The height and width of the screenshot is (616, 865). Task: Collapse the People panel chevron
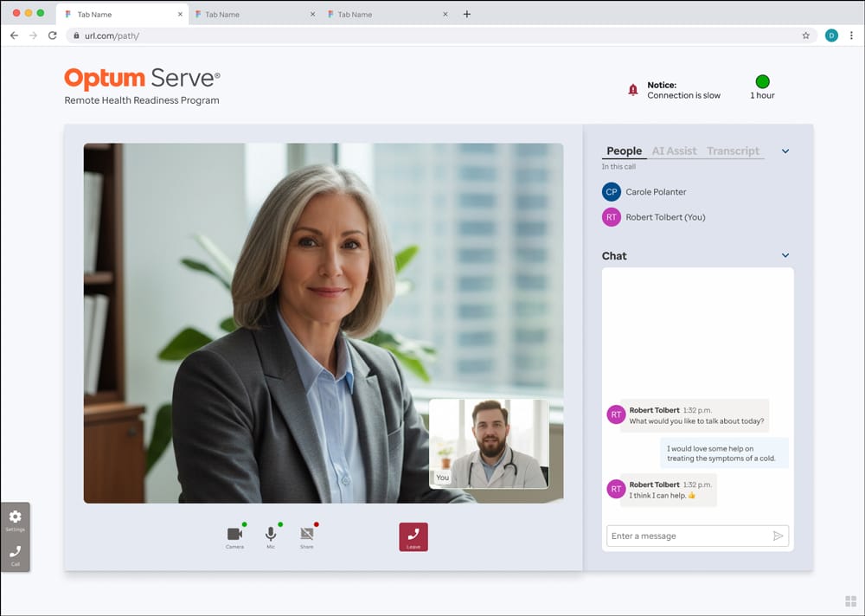click(785, 151)
